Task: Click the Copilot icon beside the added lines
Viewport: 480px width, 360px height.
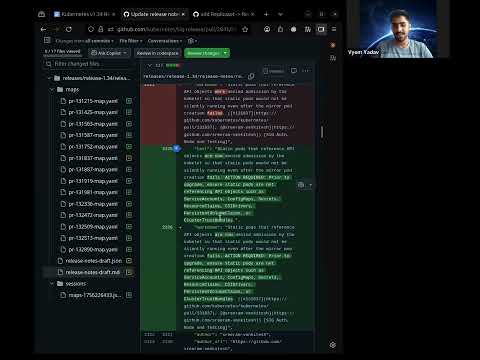Action: pyautogui.click(x=301, y=185)
